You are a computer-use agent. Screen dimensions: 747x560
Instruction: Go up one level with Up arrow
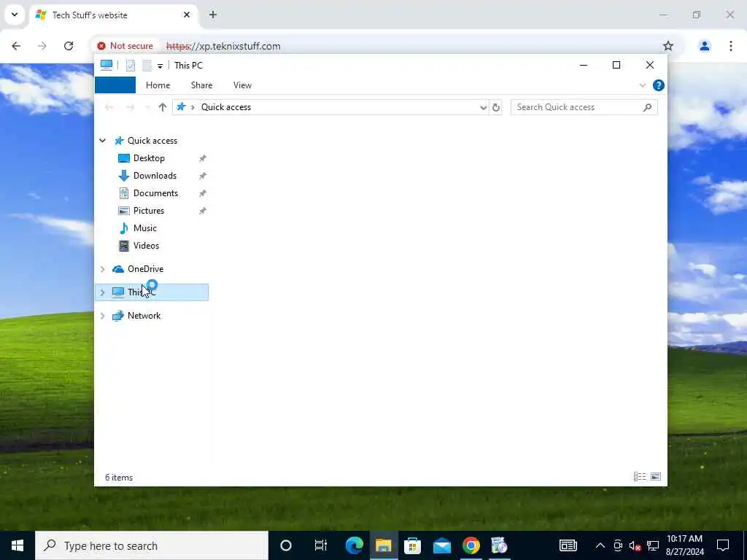[163, 107]
